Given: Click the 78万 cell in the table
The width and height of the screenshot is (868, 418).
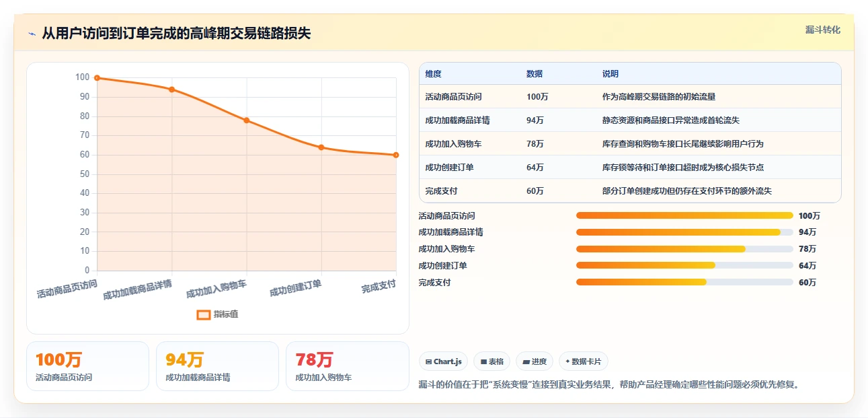Looking at the screenshot, I should pos(535,144).
